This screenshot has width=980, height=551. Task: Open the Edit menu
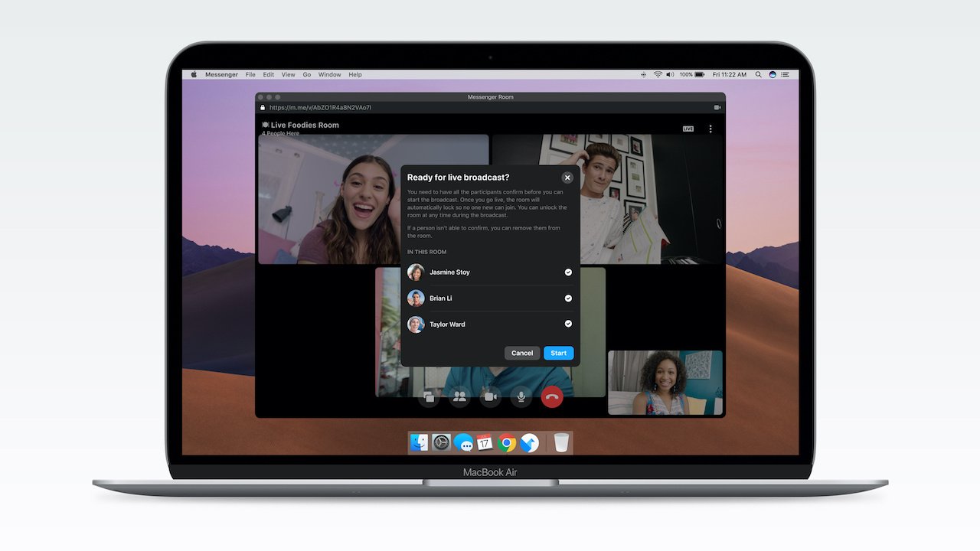pos(269,75)
